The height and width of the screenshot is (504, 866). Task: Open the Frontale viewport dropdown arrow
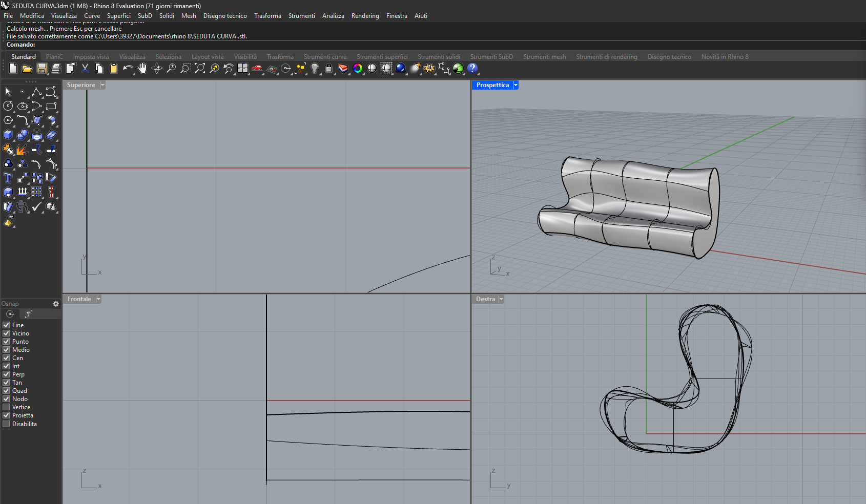click(98, 299)
